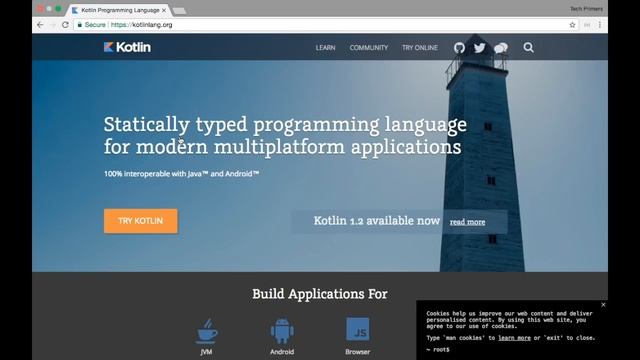This screenshot has height=360, width=640.
Task: Click the Tech Primers profile name
Action: pos(586,9)
